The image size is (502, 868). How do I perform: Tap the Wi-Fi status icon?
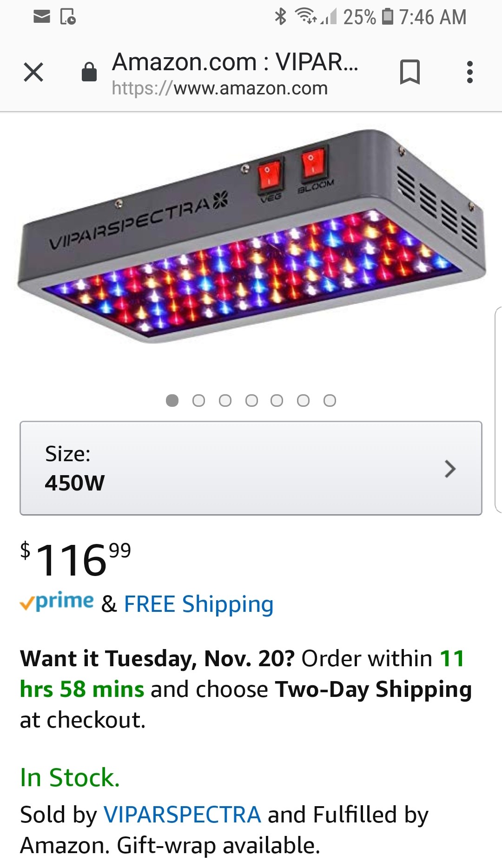306,16
